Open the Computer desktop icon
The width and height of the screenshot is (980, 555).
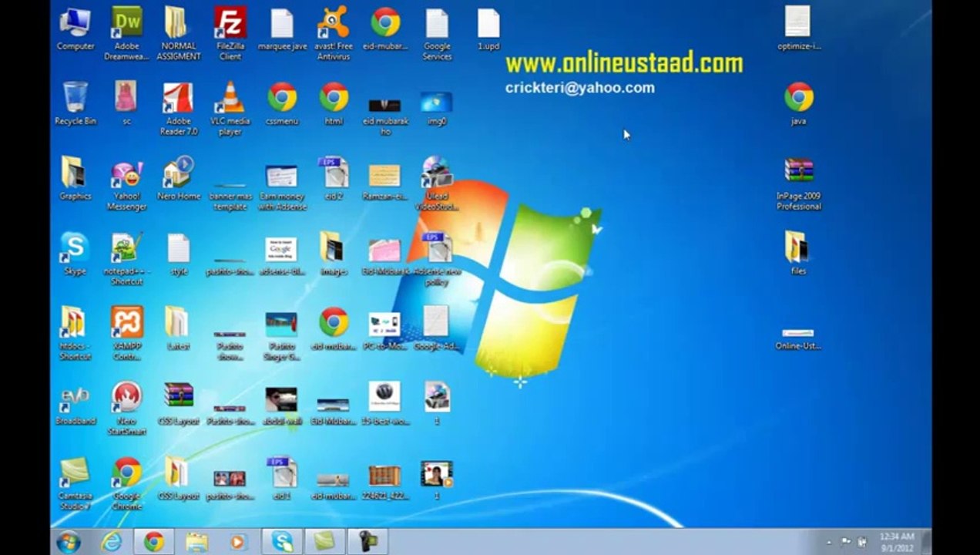click(76, 29)
